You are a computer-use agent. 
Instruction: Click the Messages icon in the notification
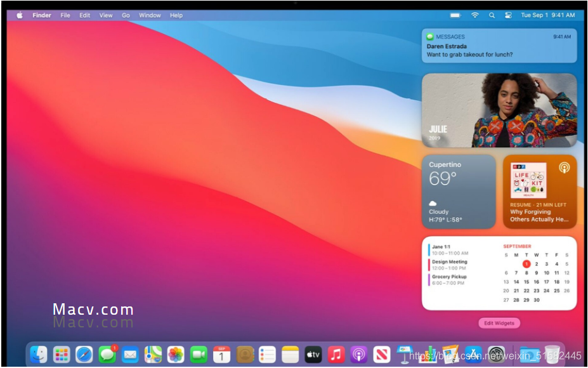tap(430, 36)
